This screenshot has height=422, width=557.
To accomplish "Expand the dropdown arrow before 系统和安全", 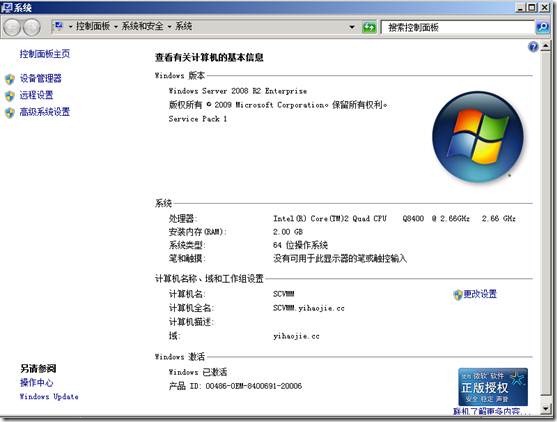I will (x=116, y=27).
